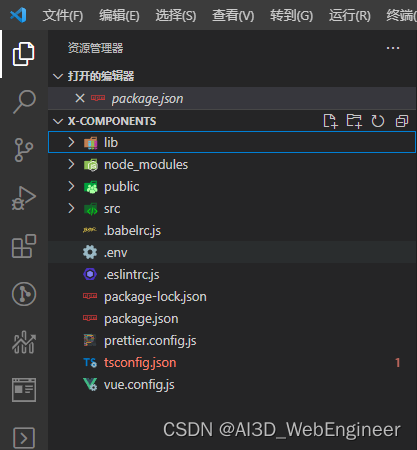Open the 选择(S) menu
The height and width of the screenshot is (450, 417).
176,15
